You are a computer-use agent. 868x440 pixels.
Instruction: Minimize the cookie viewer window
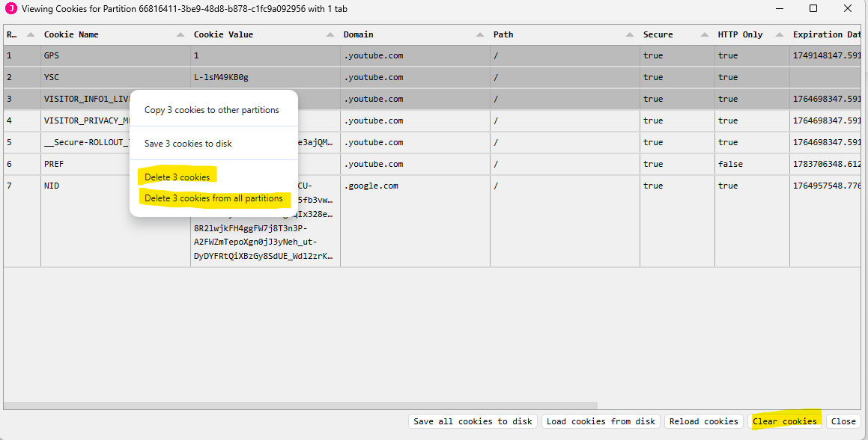780,8
